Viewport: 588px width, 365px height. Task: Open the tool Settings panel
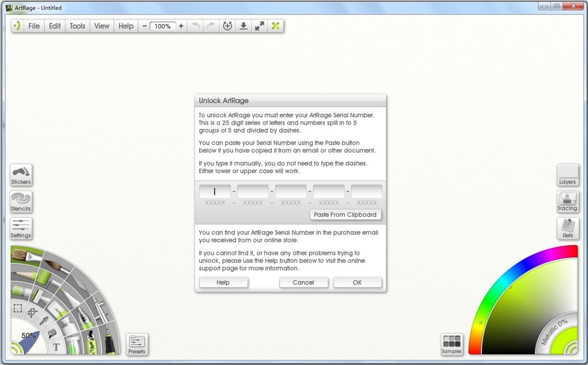21,229
